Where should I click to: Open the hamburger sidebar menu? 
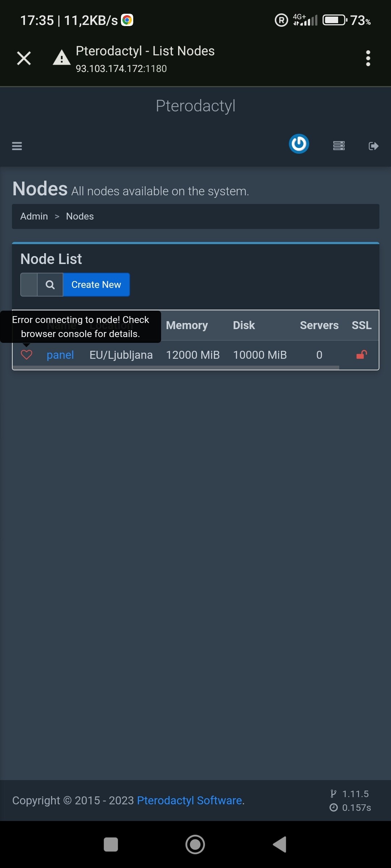pos(17,146)
